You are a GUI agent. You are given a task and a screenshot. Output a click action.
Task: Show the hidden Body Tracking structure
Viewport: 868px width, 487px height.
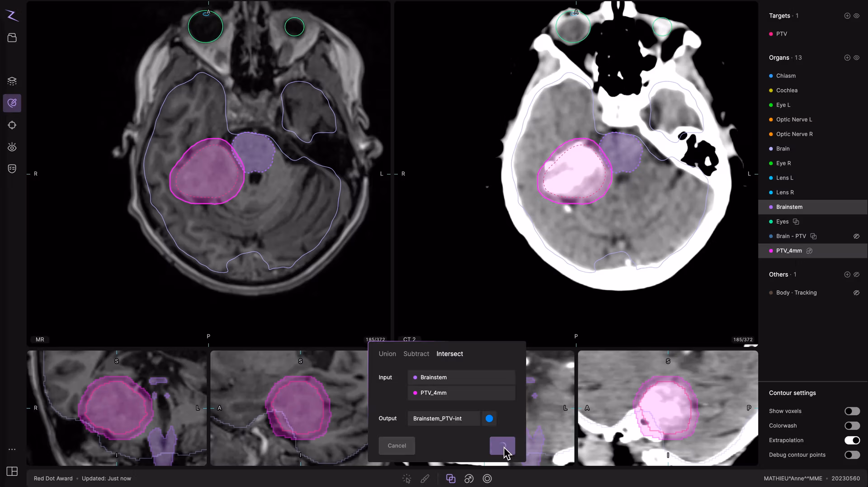point(857,293)
